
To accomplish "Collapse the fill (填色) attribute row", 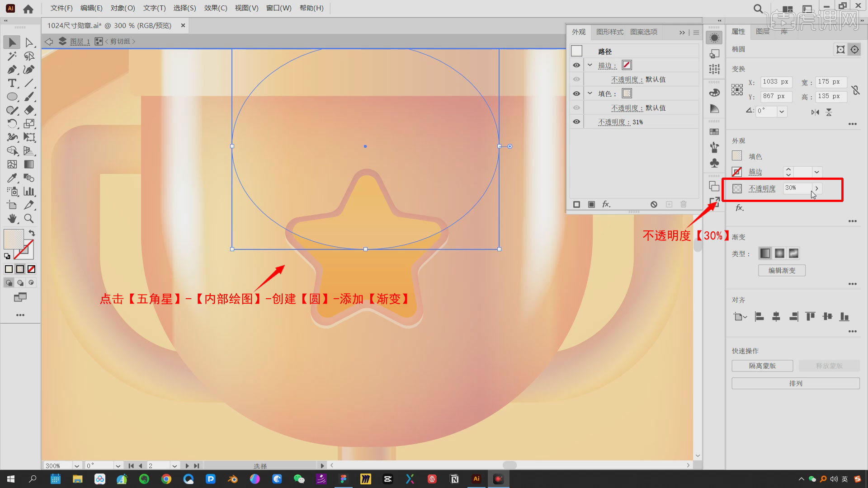I will [x=590, y=94].
